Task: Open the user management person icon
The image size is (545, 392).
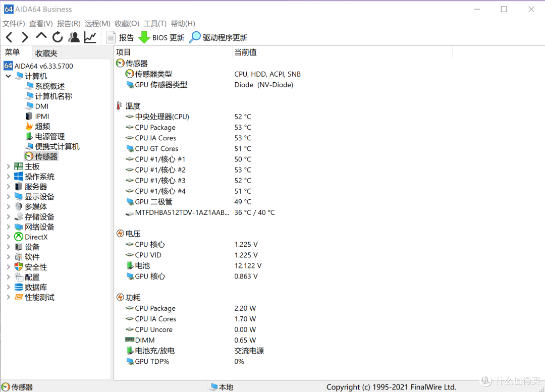Action: pos(74,37)
